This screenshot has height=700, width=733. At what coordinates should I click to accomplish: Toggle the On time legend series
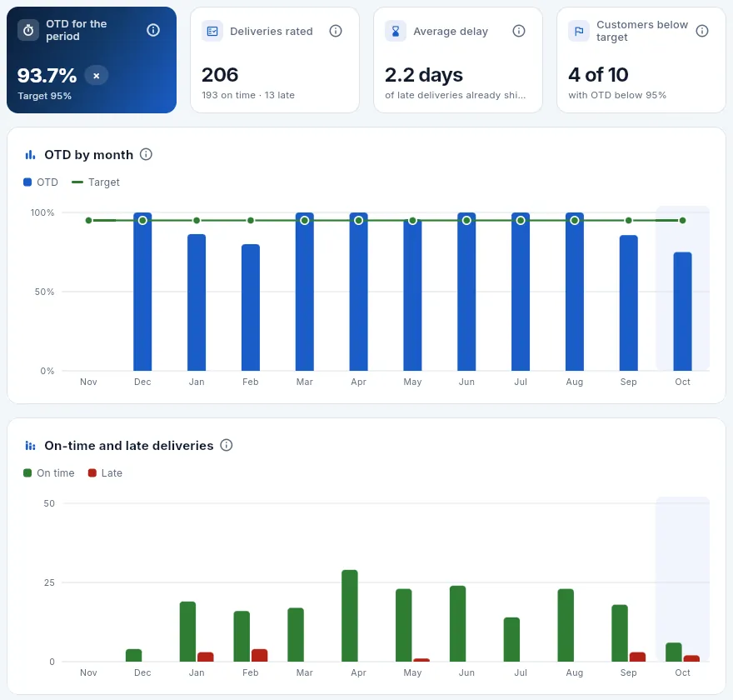pos(48,473)
